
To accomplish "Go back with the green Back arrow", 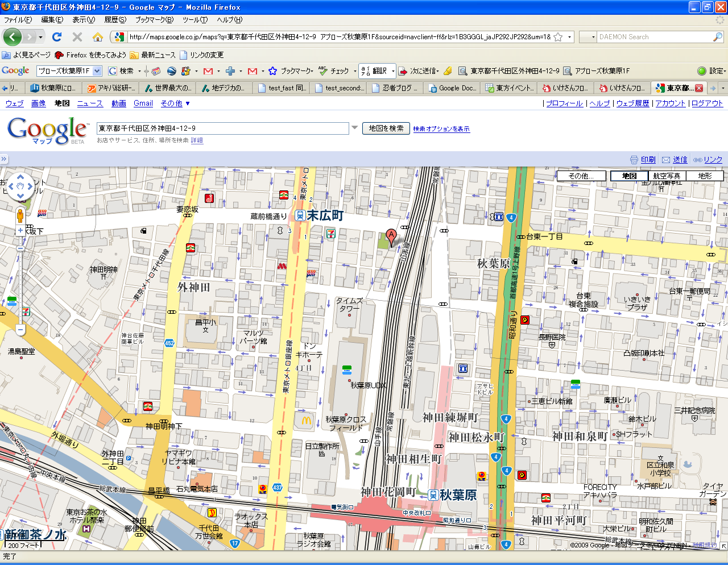I will coord(13,37).
